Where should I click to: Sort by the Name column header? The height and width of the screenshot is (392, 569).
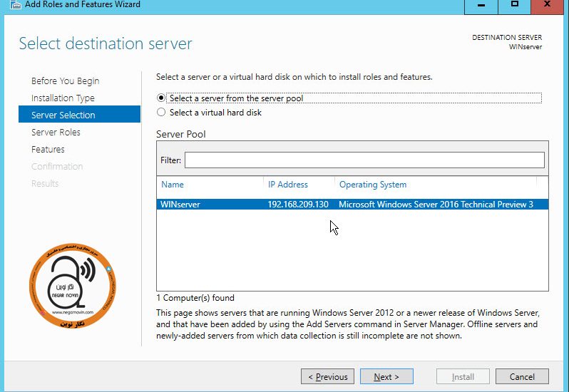[x=173, y=185]
